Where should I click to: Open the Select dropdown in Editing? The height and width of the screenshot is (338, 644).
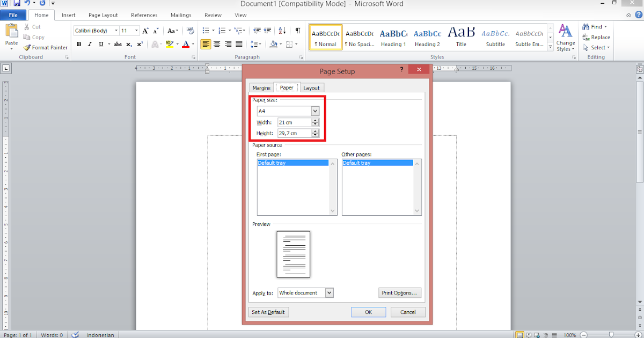pos(595,47)
